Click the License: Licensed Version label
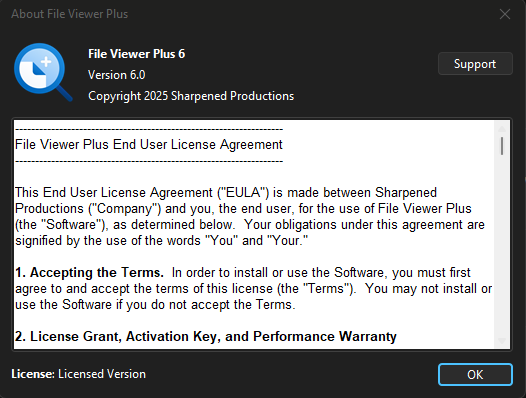 tap(78, 374)
